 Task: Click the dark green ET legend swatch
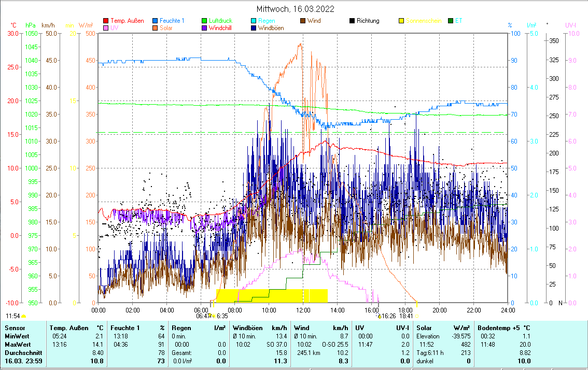pyautogui.click(x=451, y=21)
